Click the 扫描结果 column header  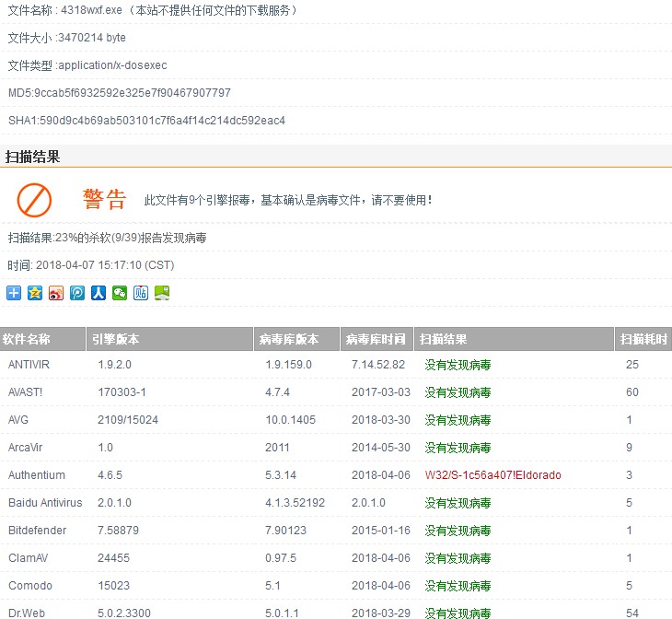point(514,339)
